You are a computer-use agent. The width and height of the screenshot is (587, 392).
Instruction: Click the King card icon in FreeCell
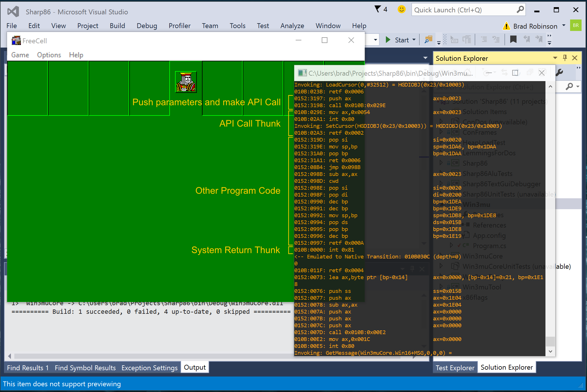[186, 82]
